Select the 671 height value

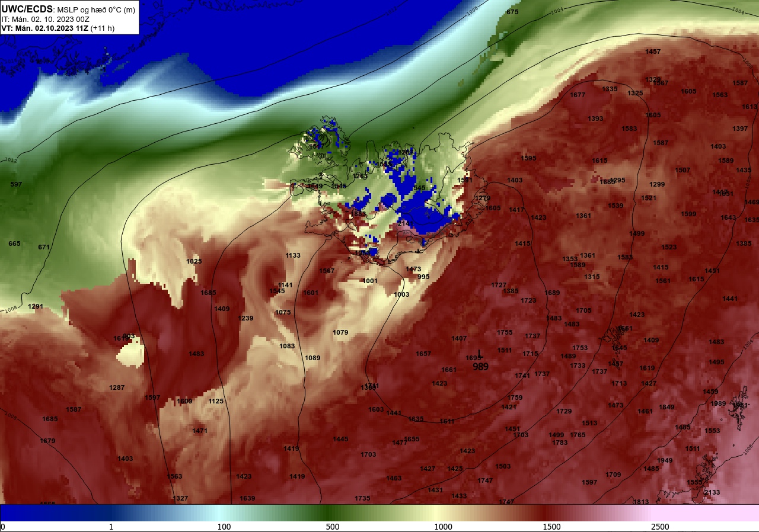(44, 247)
